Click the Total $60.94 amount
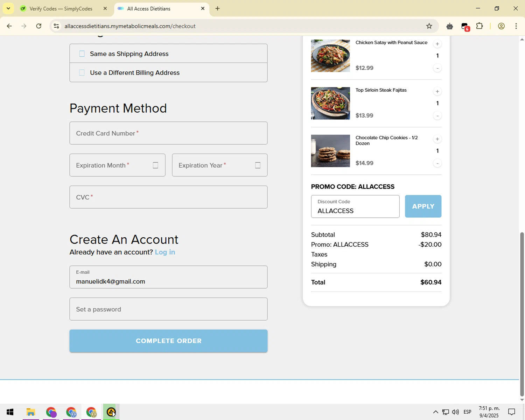The image size is (525, 420). click(x=431, y=282)
